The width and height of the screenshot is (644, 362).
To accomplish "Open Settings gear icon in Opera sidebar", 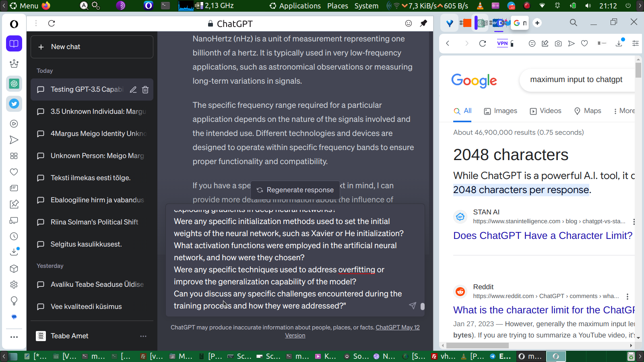I will pos(14,285).
